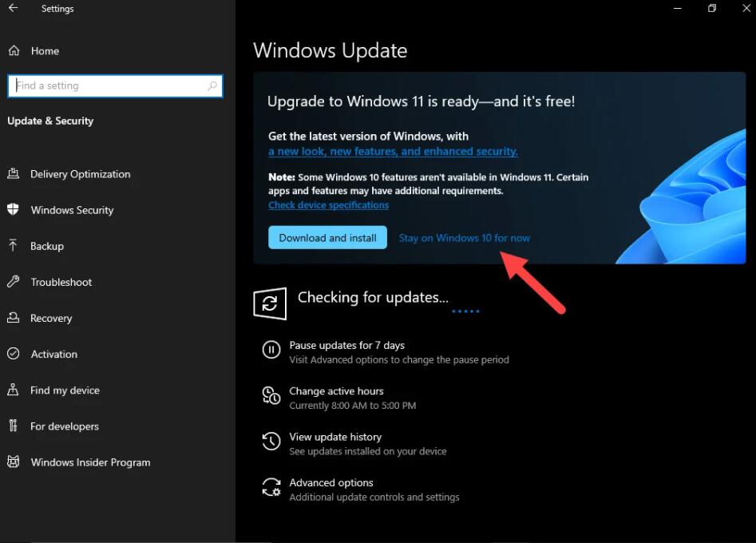Click 'Checking for updates...' status text
Screen dimensions: 756x543
click(373, 298)
